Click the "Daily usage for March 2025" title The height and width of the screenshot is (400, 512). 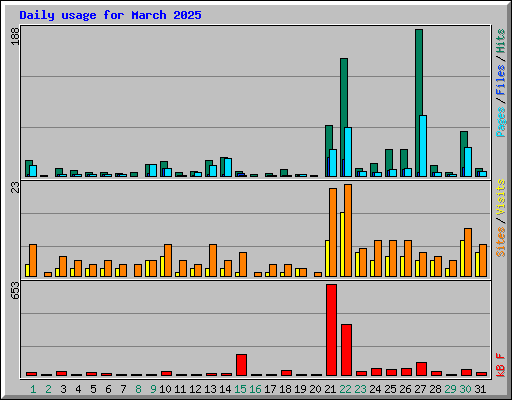coord(110,15)
